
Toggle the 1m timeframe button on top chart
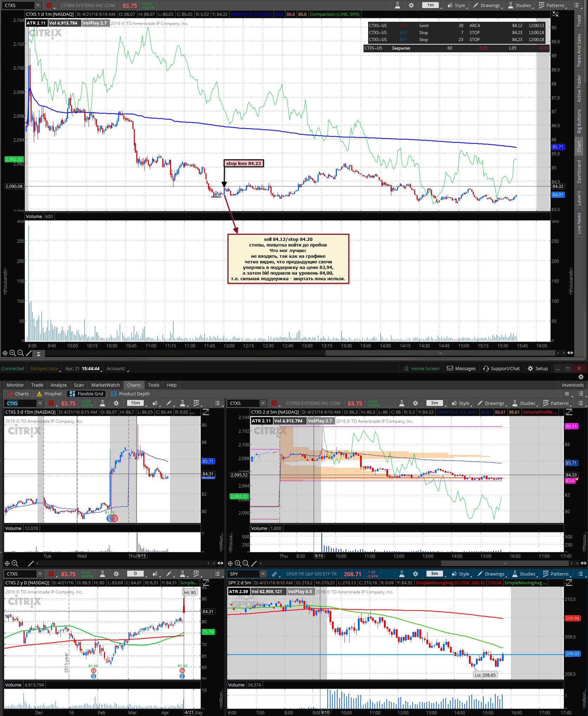click(430, 5)
